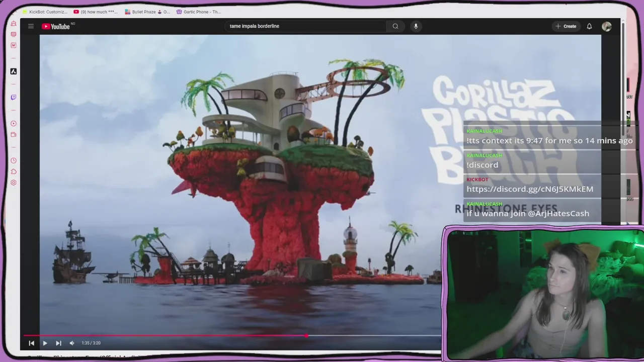Open the Twitch icon in browser sidebar
This screenshot has width=644, height=362.
pyautogui.click(x=14, y=97)
